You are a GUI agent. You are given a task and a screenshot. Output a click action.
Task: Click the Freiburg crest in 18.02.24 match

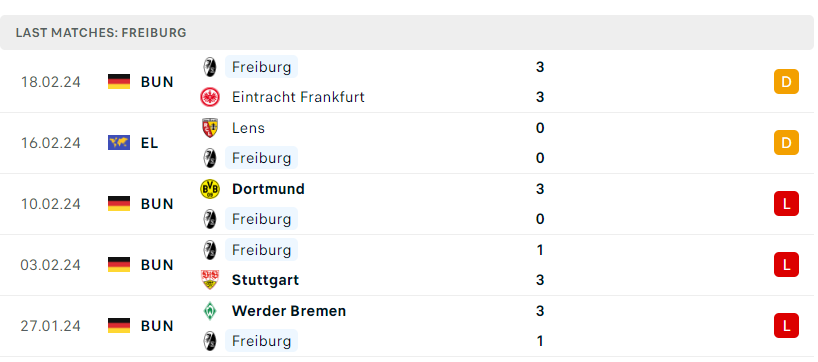(210, 67)
